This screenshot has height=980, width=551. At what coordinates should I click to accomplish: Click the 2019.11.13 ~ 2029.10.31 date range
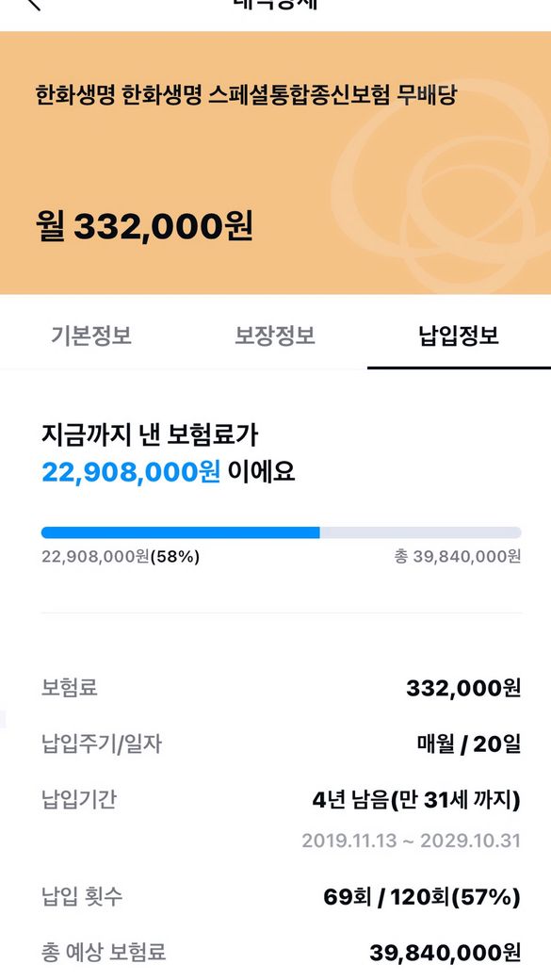(411, 841)
